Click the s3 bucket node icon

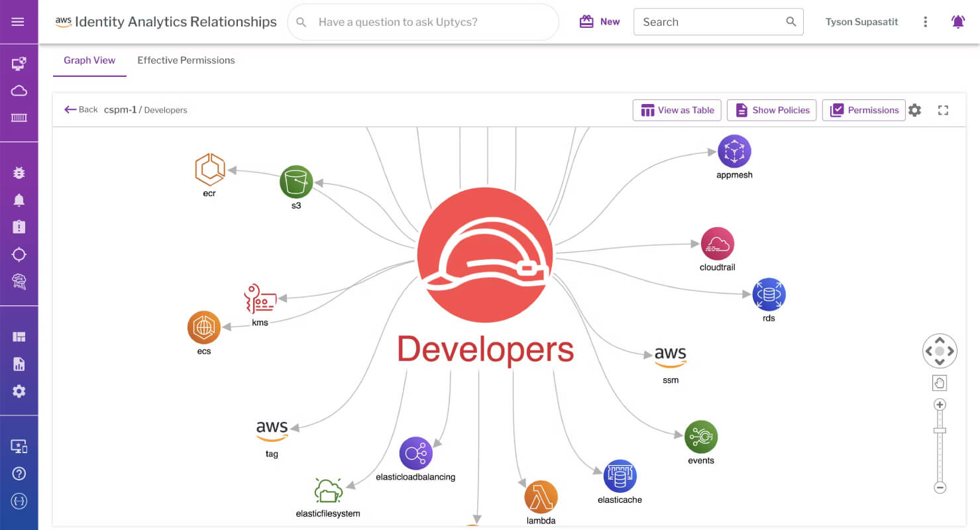pyautogui.click(x=296, y=182)
